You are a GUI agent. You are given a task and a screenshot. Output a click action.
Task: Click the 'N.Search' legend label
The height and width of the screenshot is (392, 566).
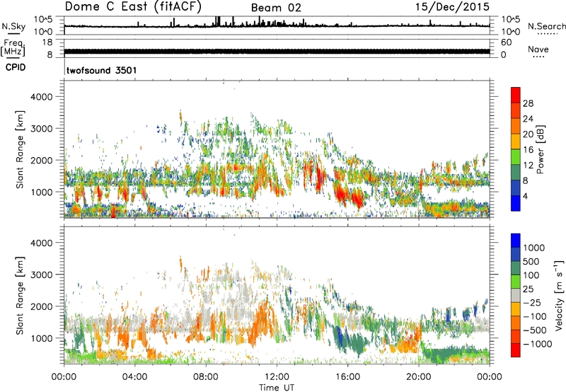point(546,26)
